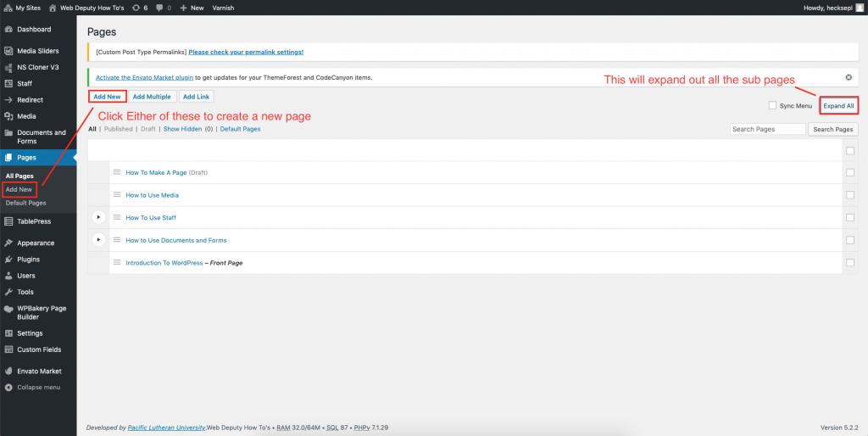Click the Collapse menu arrow icon
This screenshot has width=868, height=436.
(8, 388)
